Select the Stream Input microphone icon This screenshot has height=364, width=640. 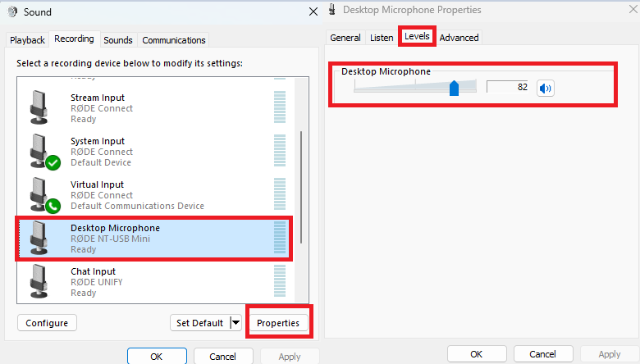coord(39,107)
